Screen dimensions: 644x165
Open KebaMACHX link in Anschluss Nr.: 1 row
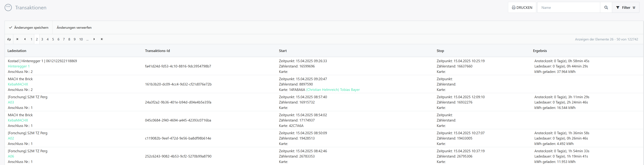pyautogui.click(x=18, y=120)
